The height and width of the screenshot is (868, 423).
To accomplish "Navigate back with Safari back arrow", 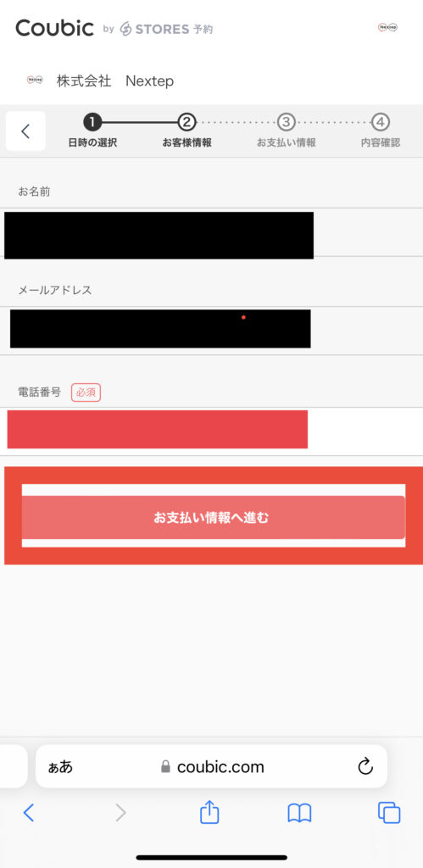I will (x=29, y=813).
